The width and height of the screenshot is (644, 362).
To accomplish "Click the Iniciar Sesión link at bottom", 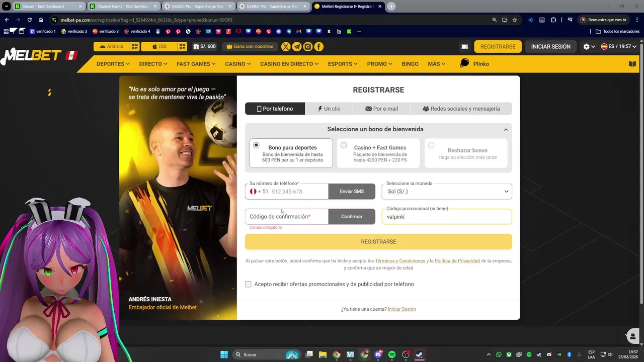I will click(x=401, y=309).
